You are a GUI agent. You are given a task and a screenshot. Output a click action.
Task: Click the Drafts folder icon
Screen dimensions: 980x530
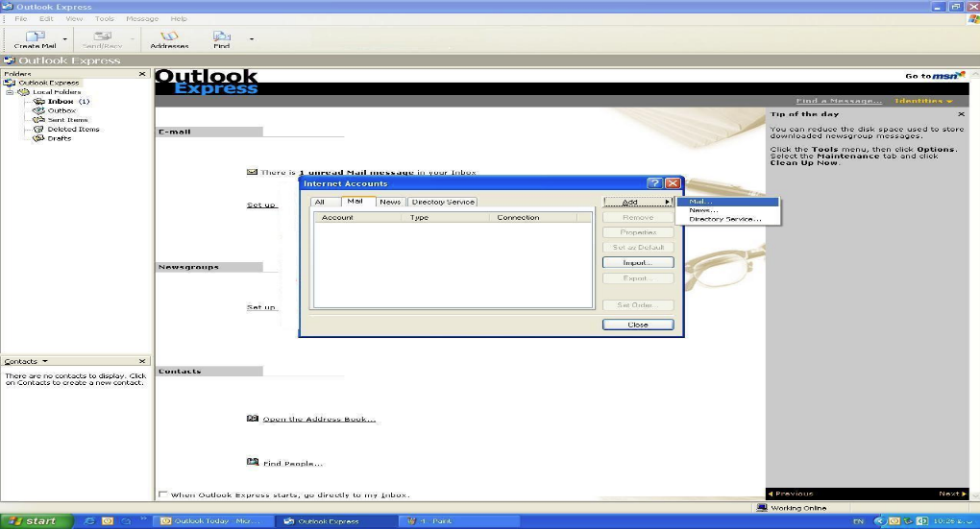(x=38, y=138)
